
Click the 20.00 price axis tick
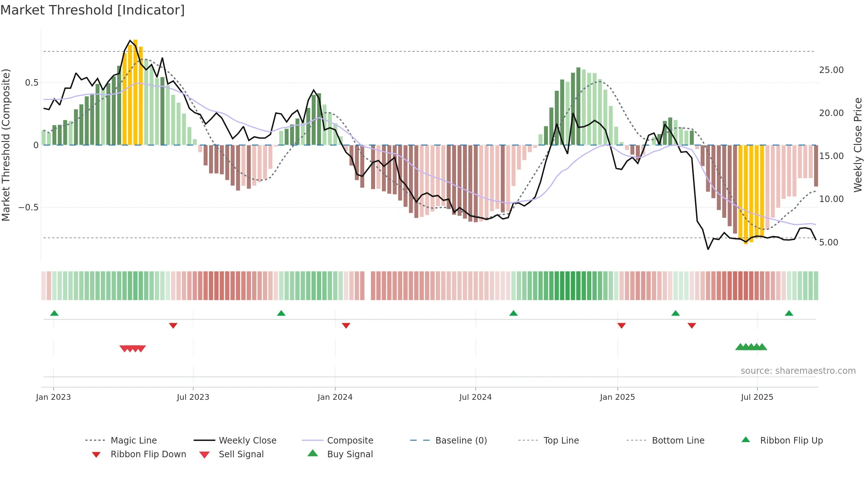[831, 113]
